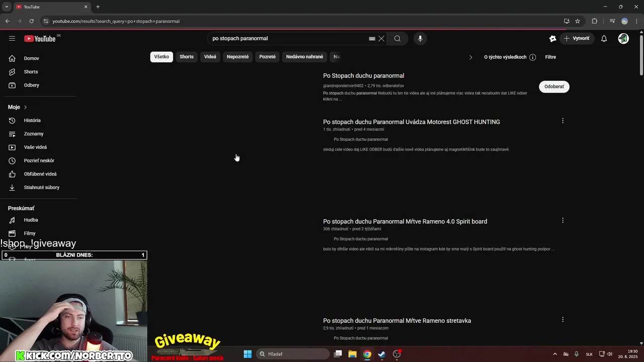Viewport: 644px width, 362px height.
Task: Select the Videá filter chip
Action: [210, 57]
